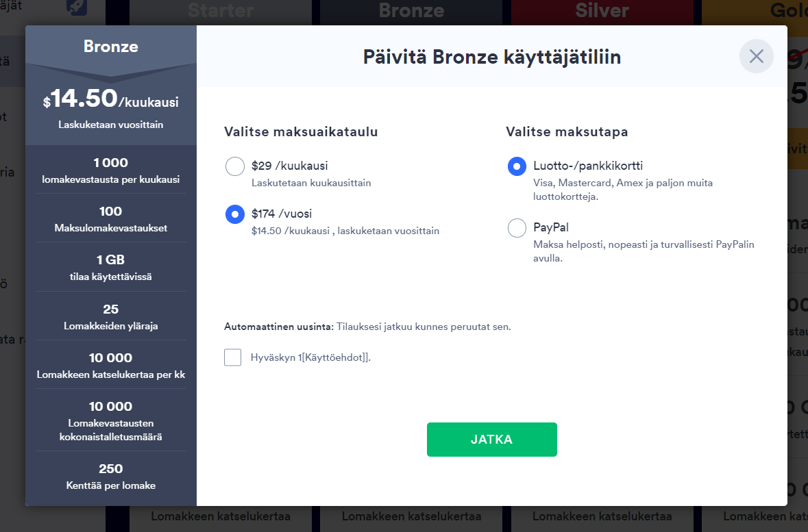
Task: Click the $14.50/kuukausi price in summary
Action: [x=111, y=101]
